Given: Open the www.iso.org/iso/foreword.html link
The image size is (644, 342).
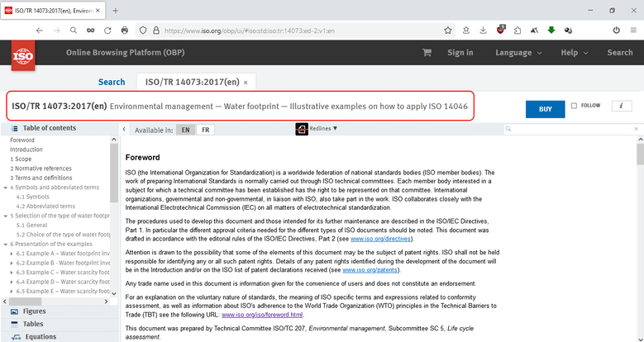Looking at the screenshot, I should pyautogui.click(x=262, y=315).
